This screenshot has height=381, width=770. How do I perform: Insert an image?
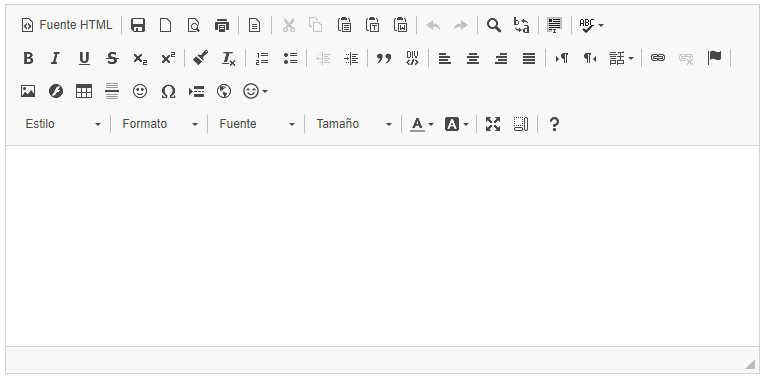point(28,91)
